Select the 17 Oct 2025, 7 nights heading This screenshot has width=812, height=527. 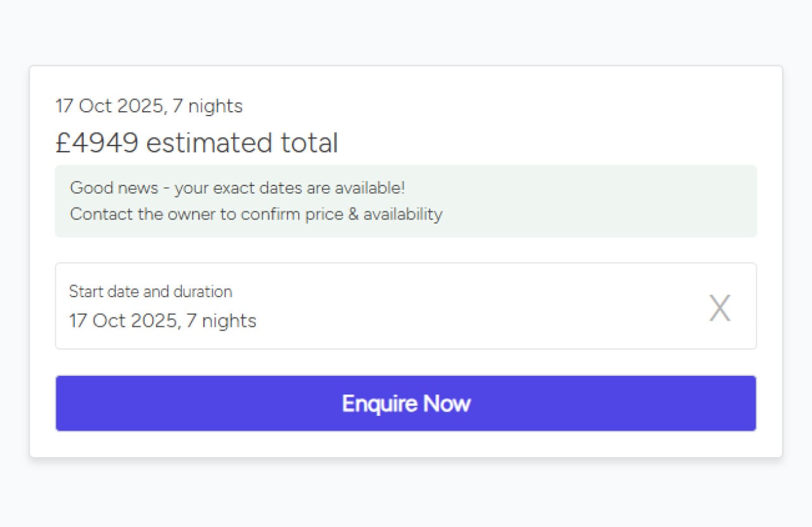[148, 105]
